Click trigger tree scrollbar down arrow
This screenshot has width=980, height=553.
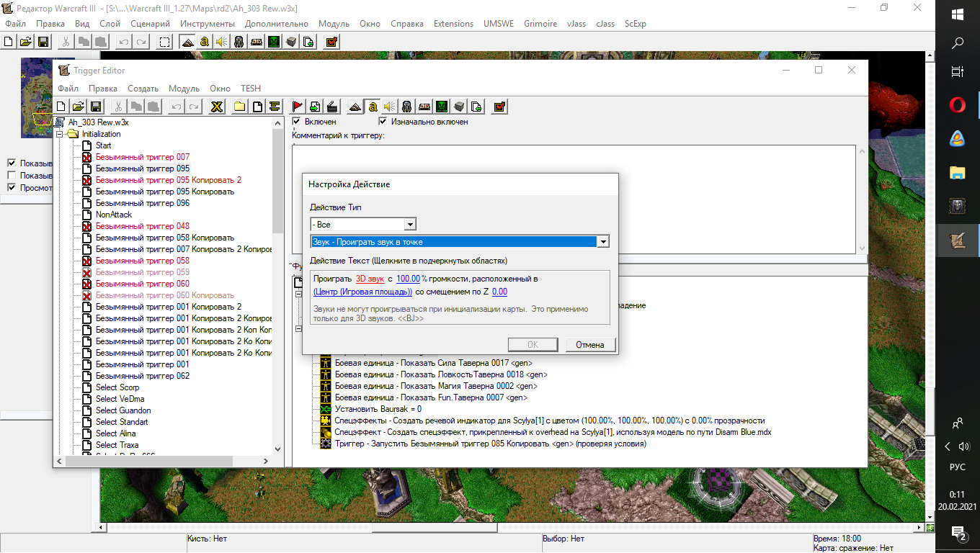click(279, 449)
